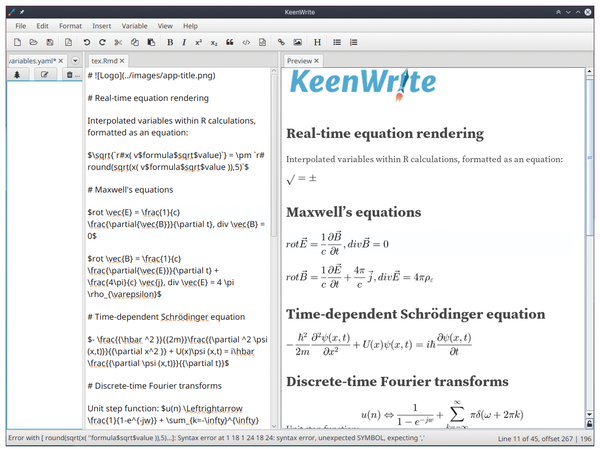
Task: Click the editor scrollbar up arrow
Action: point(274,71)
